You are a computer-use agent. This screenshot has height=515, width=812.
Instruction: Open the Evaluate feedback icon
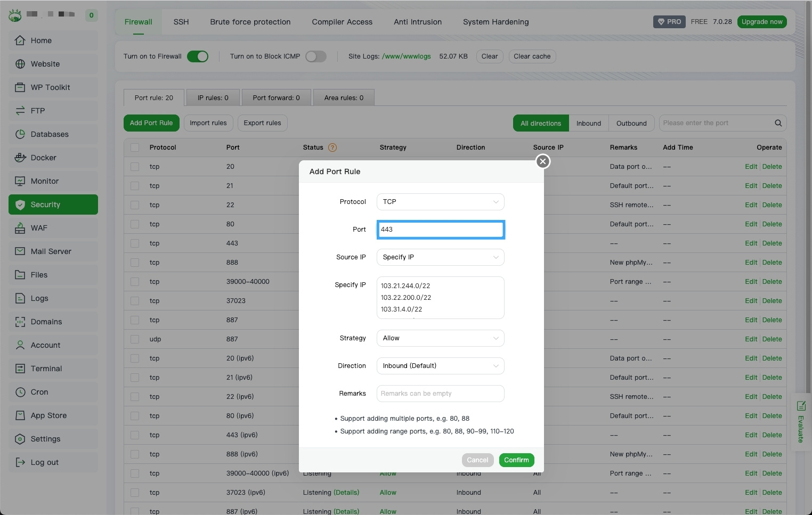pyautogui.click(x=801, y=406)
